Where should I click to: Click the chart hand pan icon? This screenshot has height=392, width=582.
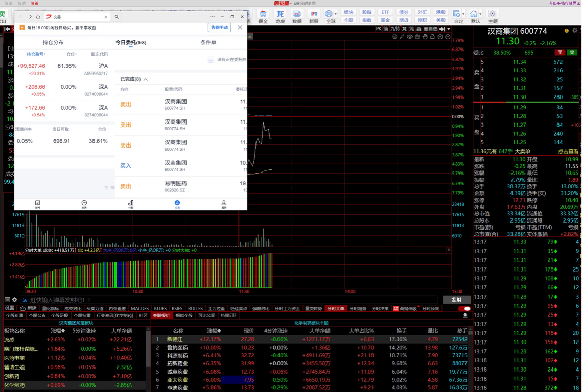tap(425, 37)
